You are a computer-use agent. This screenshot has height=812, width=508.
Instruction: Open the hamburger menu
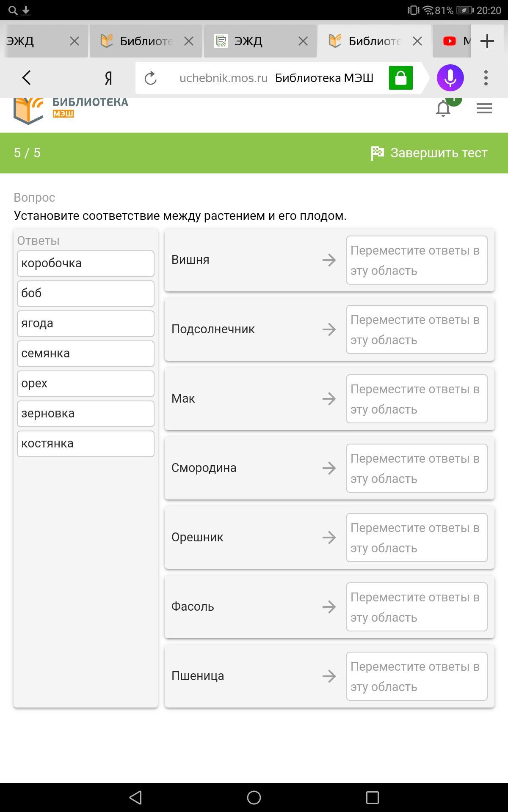(x=484, y=109)
